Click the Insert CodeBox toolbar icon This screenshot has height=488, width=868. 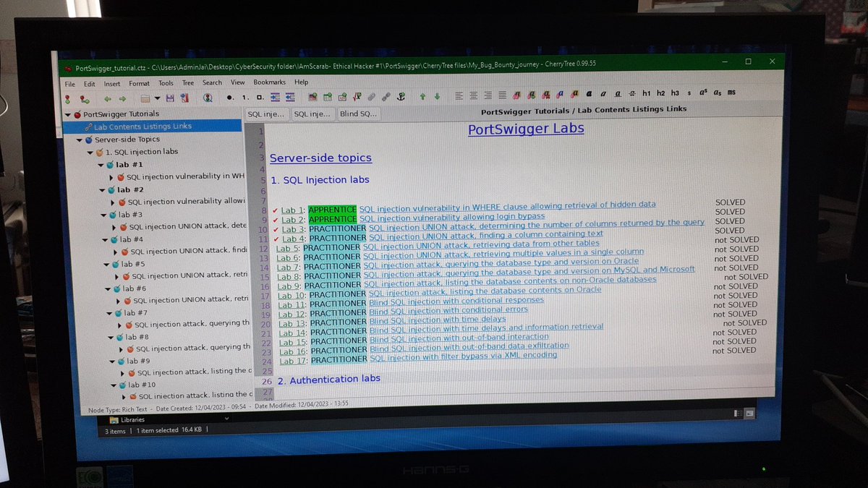[x=342, y=97]
